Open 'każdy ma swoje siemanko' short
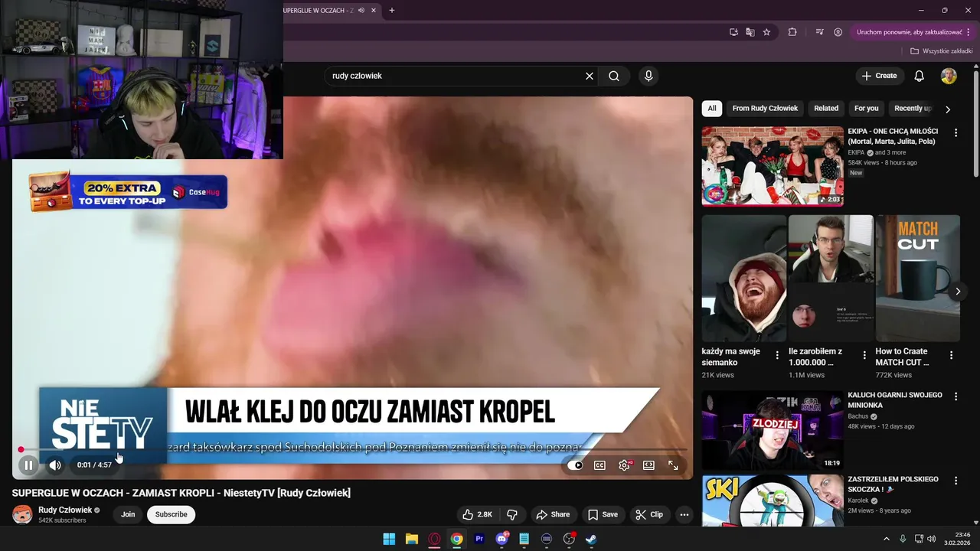This screenshot has height=551, width=980. [743, 279]
